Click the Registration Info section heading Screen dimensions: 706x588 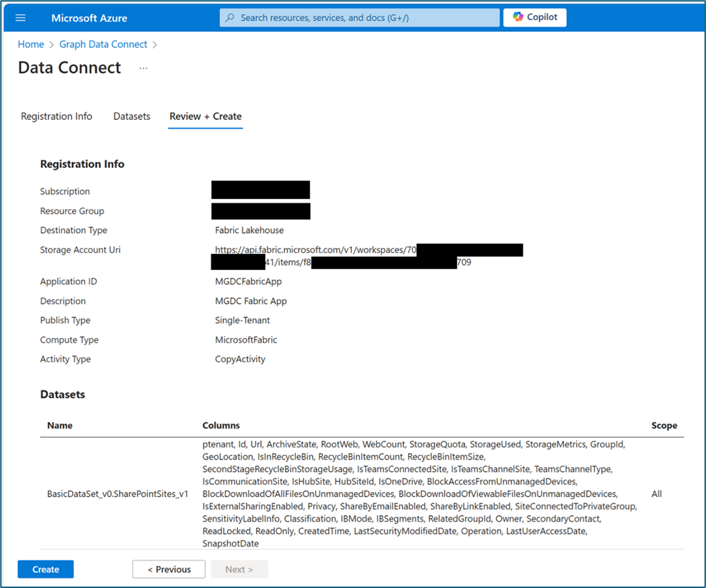[x=82, y=164]
